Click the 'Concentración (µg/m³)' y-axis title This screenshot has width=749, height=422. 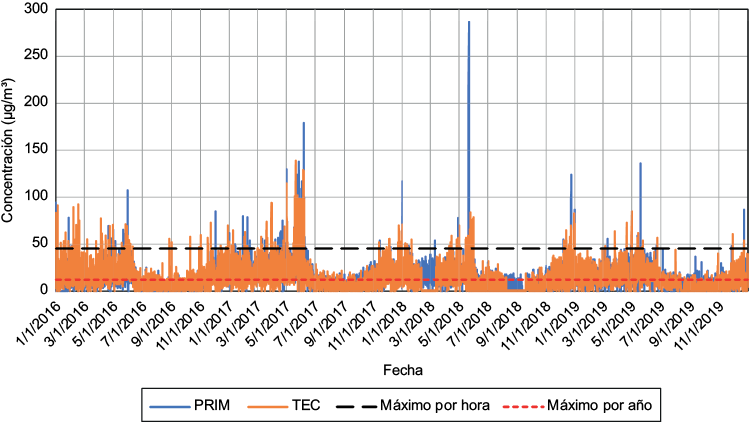click(8, 150)
